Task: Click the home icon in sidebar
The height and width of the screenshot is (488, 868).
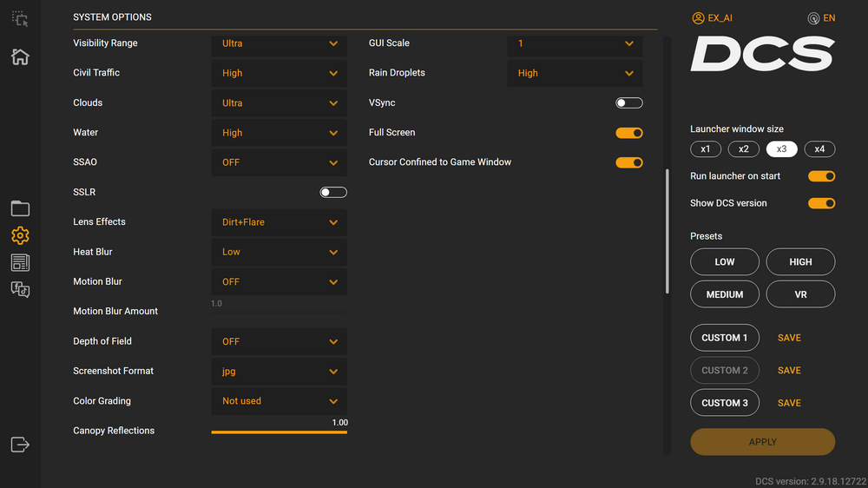Action: click(x=20, y=57)
